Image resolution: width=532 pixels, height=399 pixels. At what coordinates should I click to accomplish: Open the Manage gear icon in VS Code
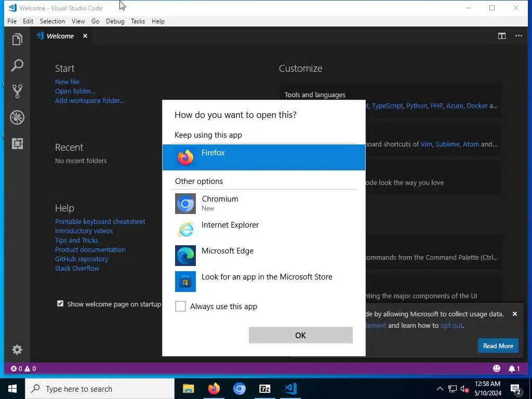(17, 350)
